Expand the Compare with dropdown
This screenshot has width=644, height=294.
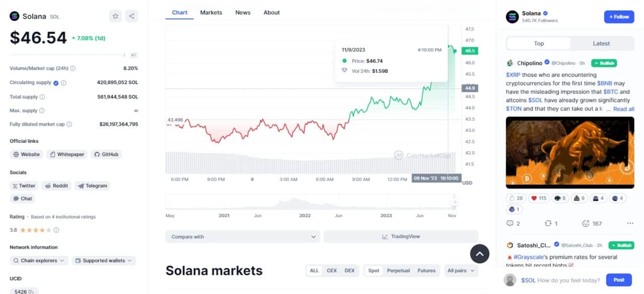[x=243, y=237]
